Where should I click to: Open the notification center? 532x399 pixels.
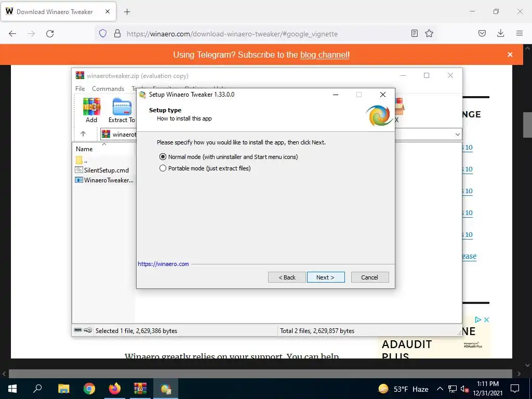point(515,389)
